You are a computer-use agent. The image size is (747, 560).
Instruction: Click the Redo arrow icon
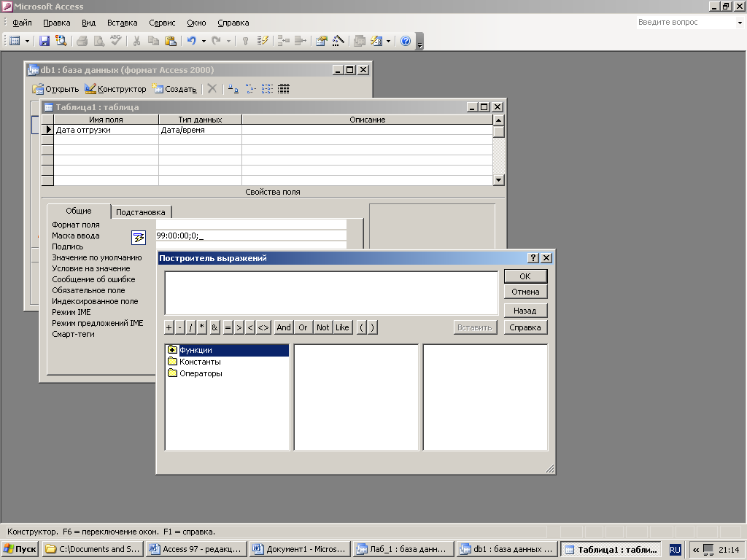(x=216, y=41)
